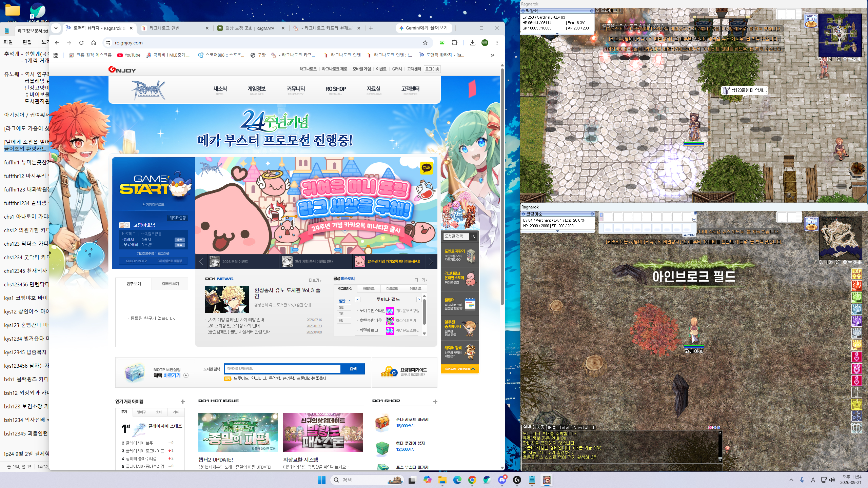Select the 바포메트 server tab
This screenshot has height=488, width=868.
(x=369, y=289)
